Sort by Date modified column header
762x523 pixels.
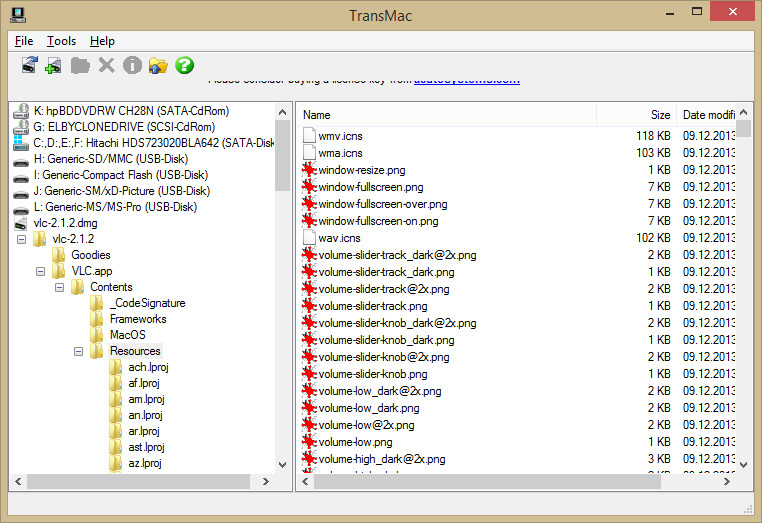(x=708, y=115)
